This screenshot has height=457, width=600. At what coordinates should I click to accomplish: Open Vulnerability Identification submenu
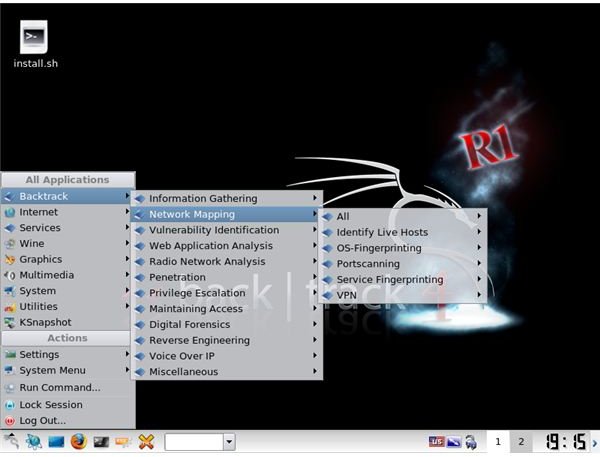[227, 230]
